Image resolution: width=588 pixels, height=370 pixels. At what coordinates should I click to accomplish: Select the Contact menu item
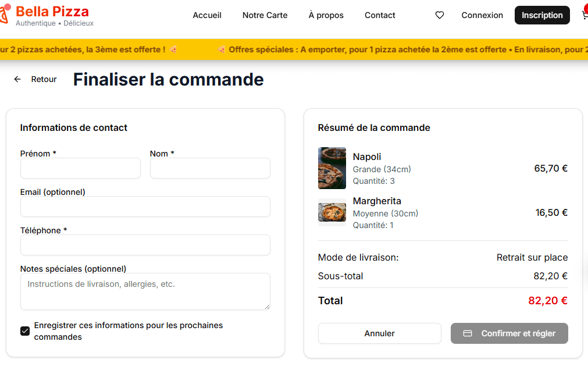[380, 15]
